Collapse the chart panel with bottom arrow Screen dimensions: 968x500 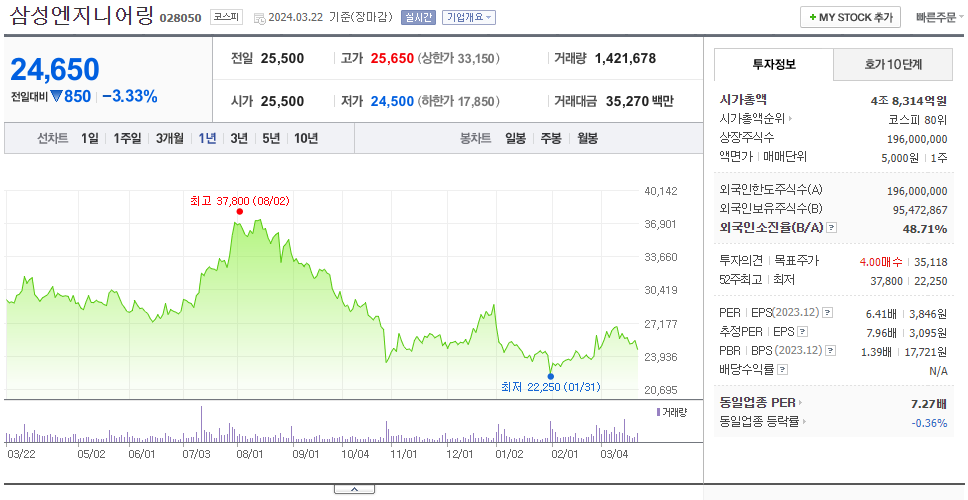(354, 490)
